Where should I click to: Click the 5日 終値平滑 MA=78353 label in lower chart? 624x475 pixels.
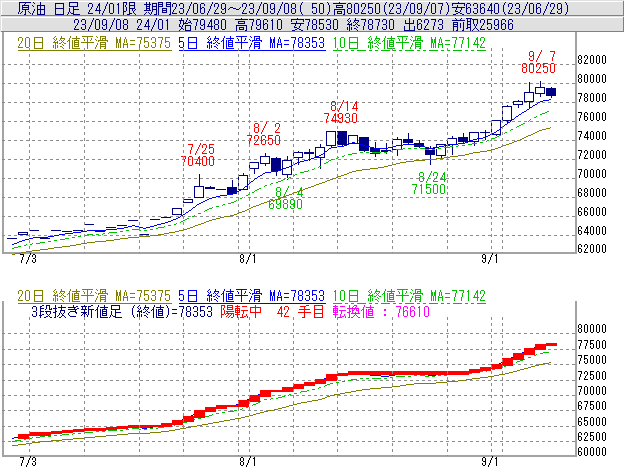click(252, 296)
